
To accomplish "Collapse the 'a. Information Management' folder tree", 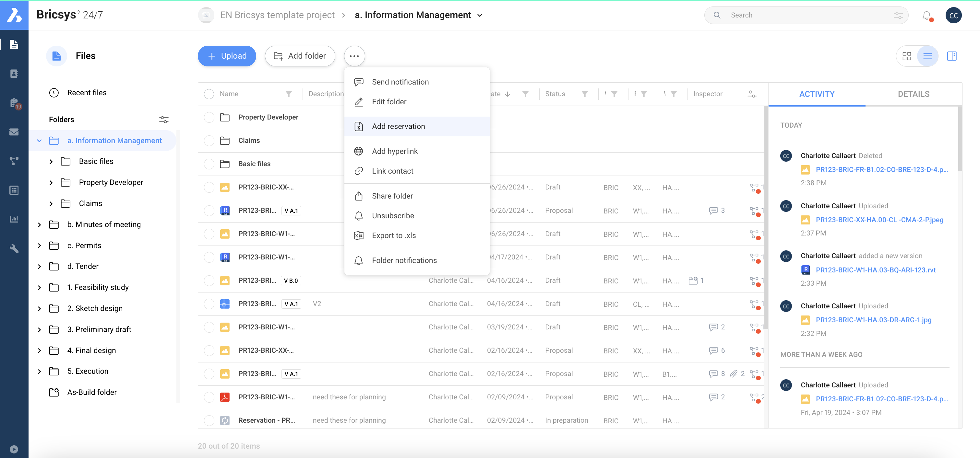I will click(x=39, y=140).
